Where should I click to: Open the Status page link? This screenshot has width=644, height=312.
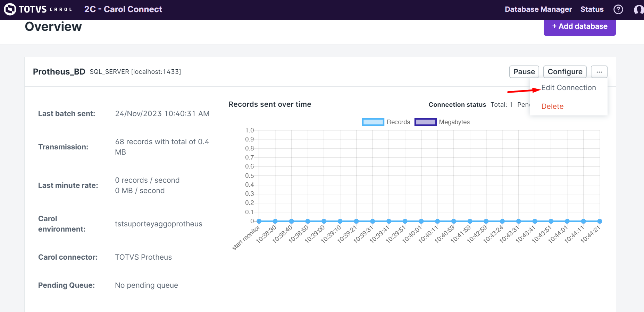(x=592, y=9)
